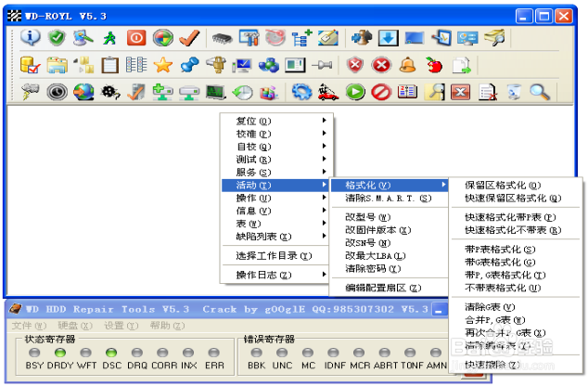Click the red circle X icon
The image size is (588, 386).
[381, 65]
